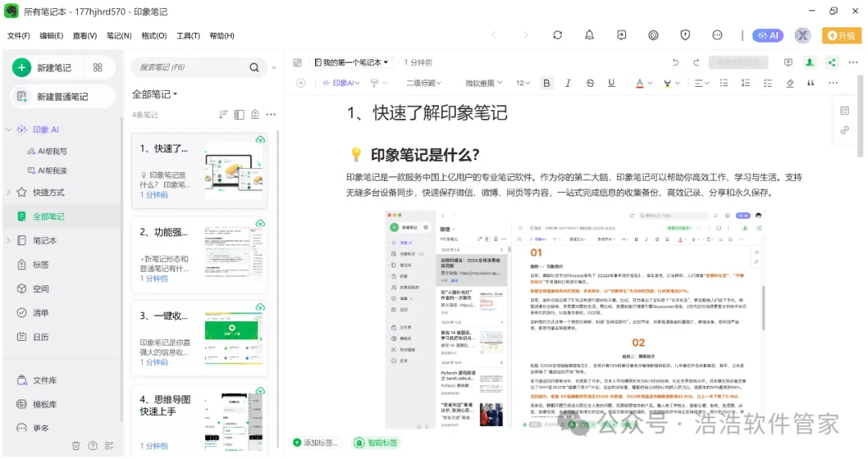868x459 pixels.
Task: Open 我的第一个笔记本 notebook dropdown
Action: click(x=351, y=63)
